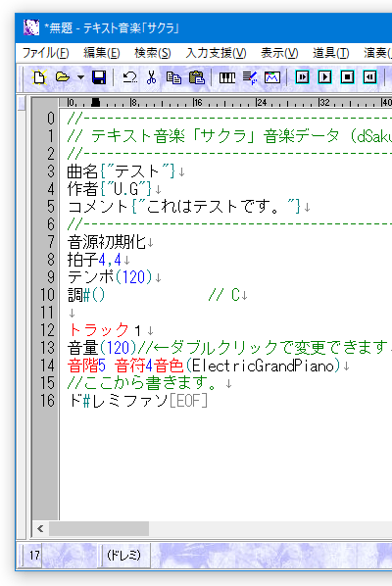Stop playback with stop button
The height and width of the screenshot is (586, 392).
[x=347, y=77]
